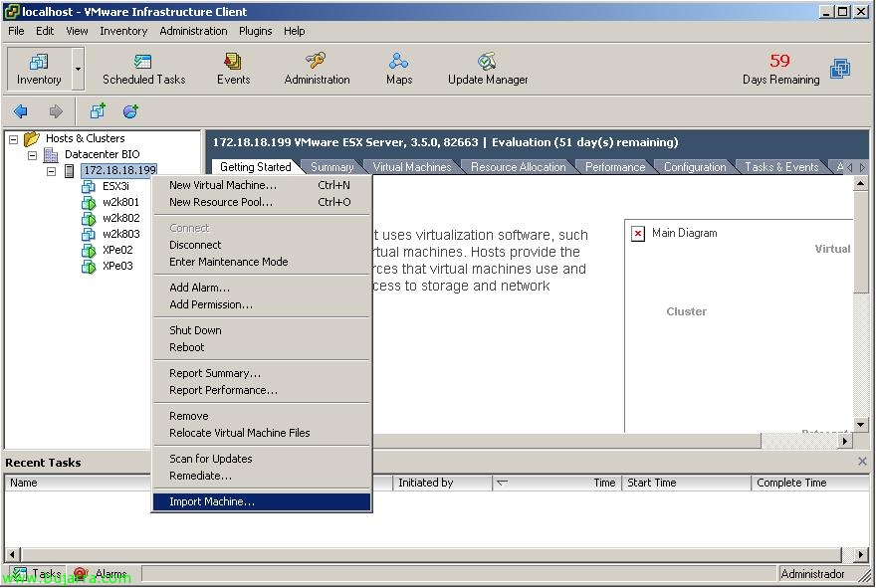Open Scheduled Tasks from the toolbar

click(x=143, y=69)
